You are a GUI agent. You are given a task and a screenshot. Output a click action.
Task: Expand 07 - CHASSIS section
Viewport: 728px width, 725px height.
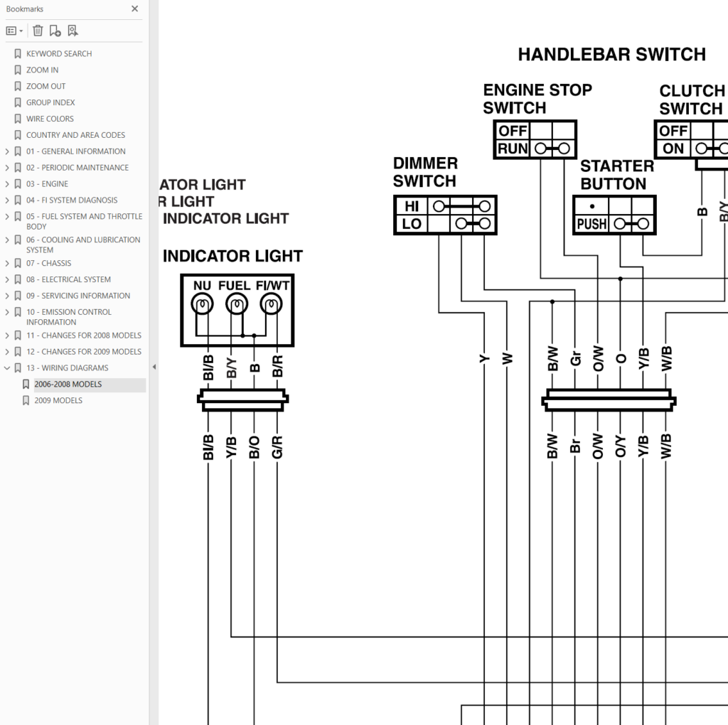tap(7, 263)
